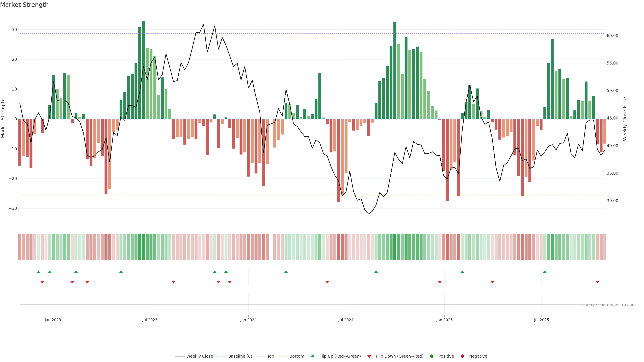Click the Market Strength chart title
Screen dimensions: 644x362
click(x=24, y=5)
